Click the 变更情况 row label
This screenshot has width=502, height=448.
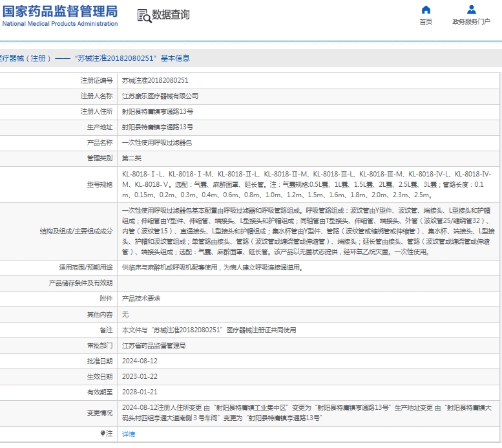pos(99,413)
